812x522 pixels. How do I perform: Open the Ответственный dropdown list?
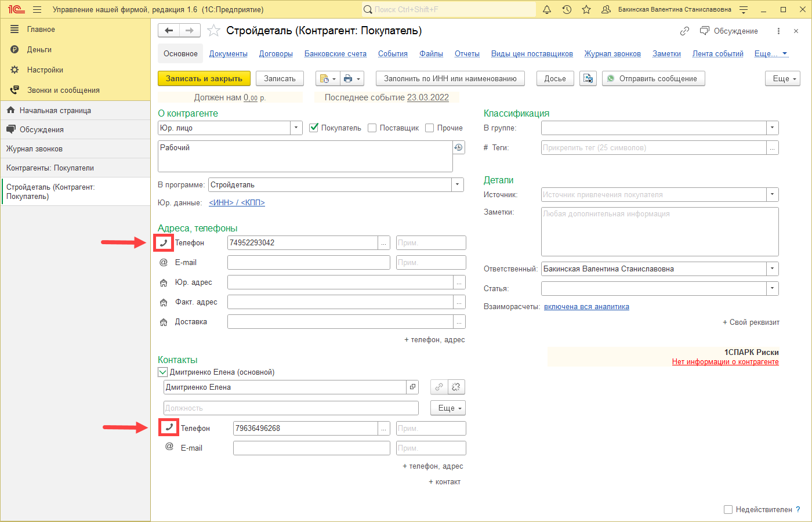tap(772, 269)
